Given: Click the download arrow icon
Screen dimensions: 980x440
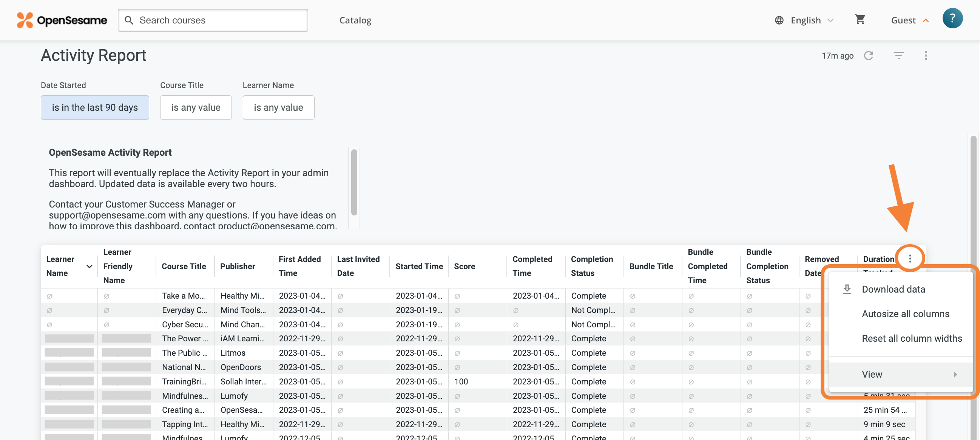Looking at the screenshot, I should point(847,289).
